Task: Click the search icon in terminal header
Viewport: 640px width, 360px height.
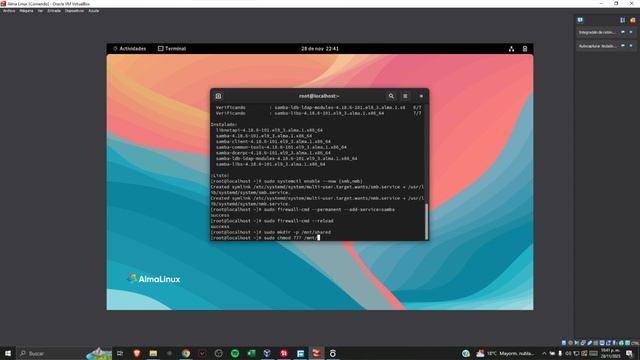Action: (391, 96)
